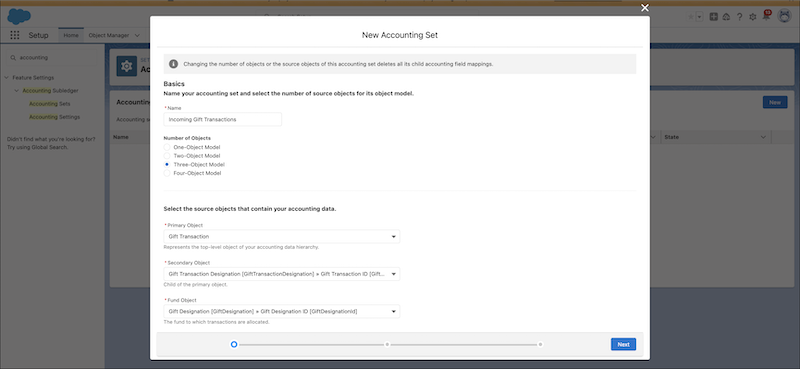The height and width of the screenshot is (369, 800).
Task: Click the first step progress indicator dot
Action: (x=234, y=345)
